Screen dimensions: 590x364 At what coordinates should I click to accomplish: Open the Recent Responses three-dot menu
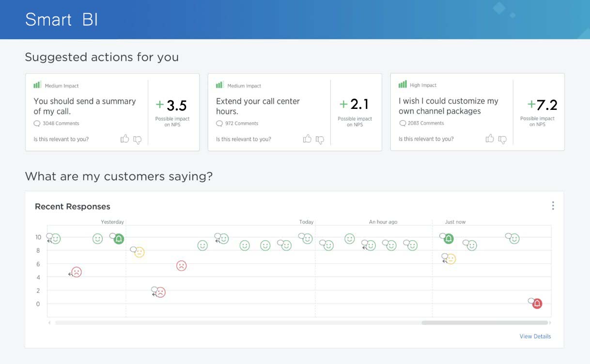tap(553, 206)
